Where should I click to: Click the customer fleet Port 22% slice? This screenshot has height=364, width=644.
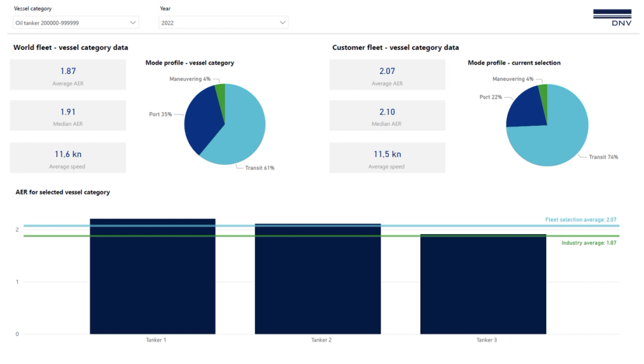pyautogui.click(x=525, y=109)
